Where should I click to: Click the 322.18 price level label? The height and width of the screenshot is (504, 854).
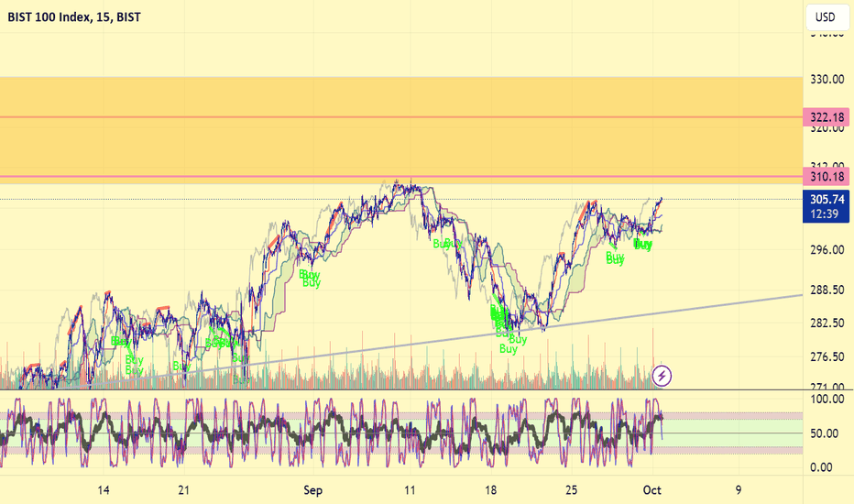click(x=827, y=117)
